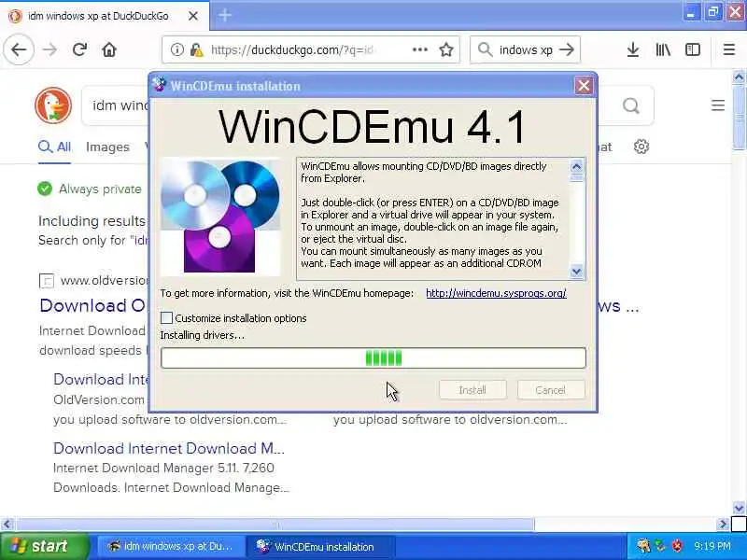The image size is (747, 560).
Task: Go back using Firefox back arrow
Action: [x=19, y=49]
